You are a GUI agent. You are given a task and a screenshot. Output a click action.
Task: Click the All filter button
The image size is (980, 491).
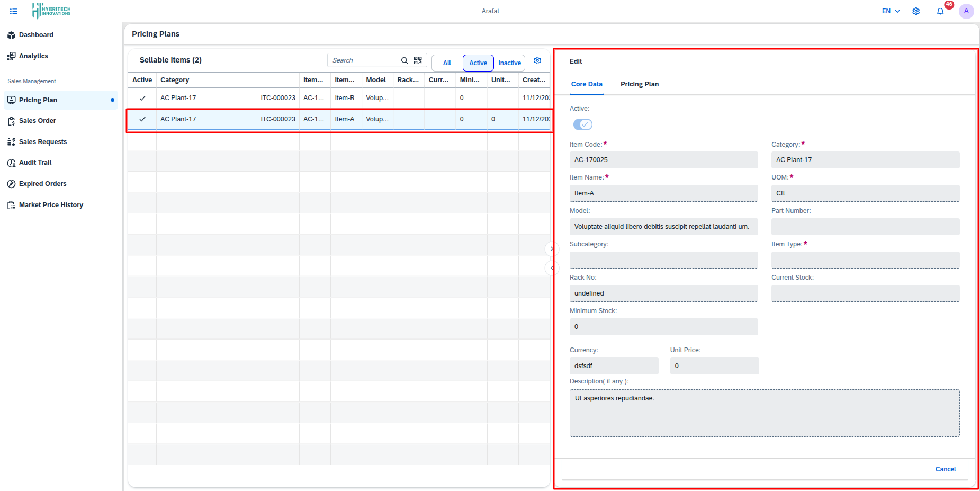click(446, 63)
